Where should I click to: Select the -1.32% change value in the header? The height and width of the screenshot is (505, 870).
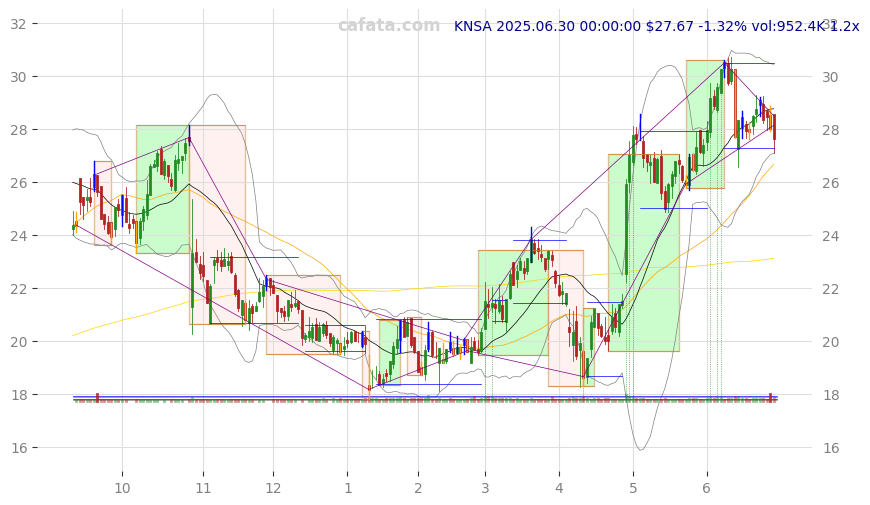[722, 26]
